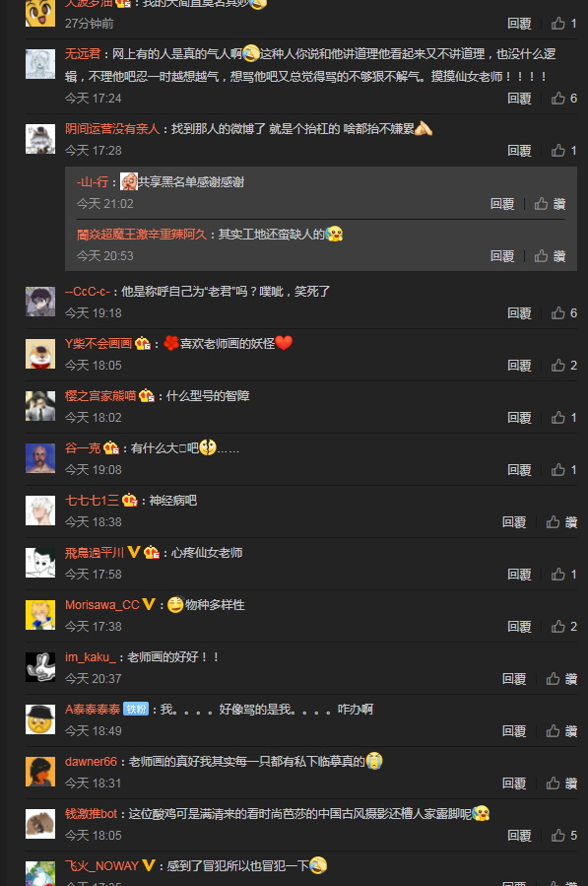The height and width of the screenshot is (886, 588).
Task: Visit 樱之宫家熊喵's profile link
Action: 100,395
